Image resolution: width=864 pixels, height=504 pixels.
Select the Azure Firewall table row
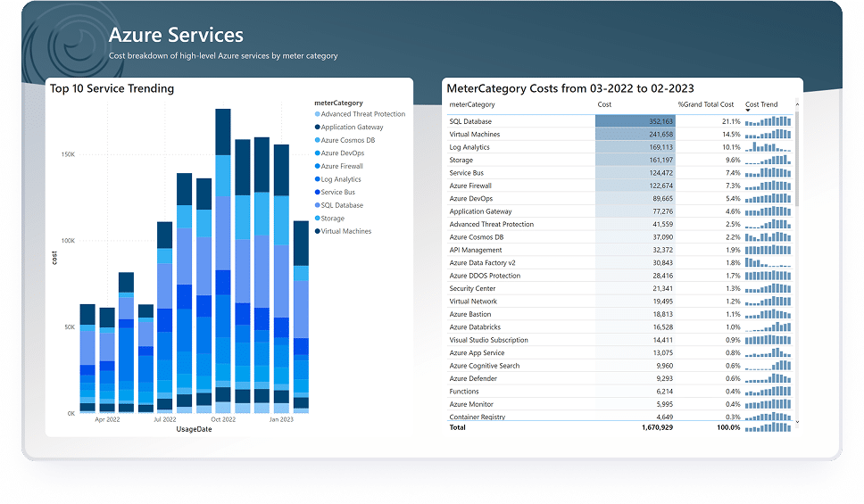pos(620,186)
